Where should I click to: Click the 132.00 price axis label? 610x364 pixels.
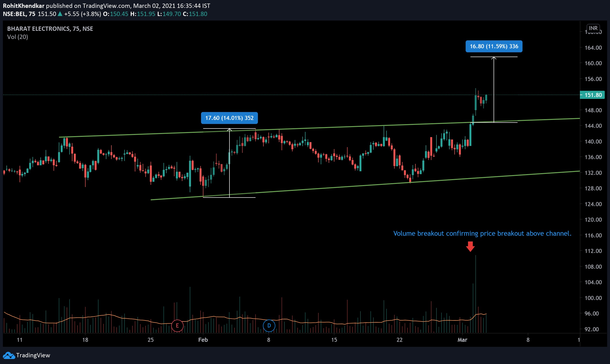click(593, 173)
